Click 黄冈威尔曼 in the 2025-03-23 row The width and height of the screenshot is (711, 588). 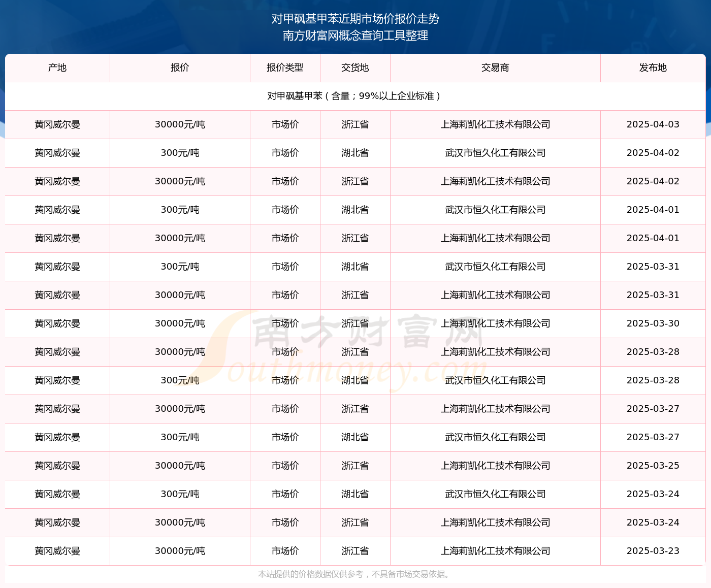click(57, 551)
